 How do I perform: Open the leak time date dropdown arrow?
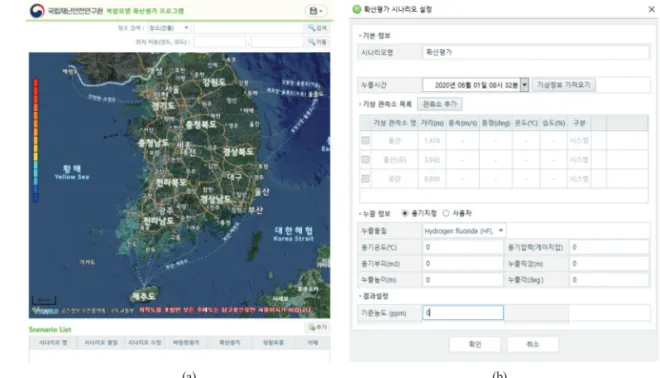click(x=524, y=85)
